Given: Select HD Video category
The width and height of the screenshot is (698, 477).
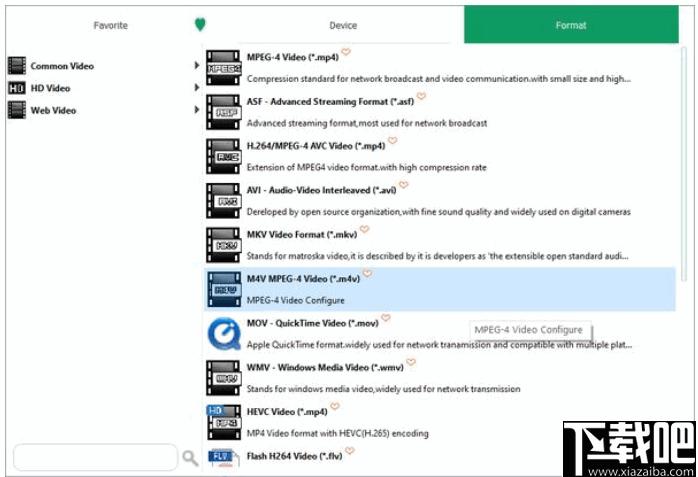Looking at the screenshot, I should [50, 88].
